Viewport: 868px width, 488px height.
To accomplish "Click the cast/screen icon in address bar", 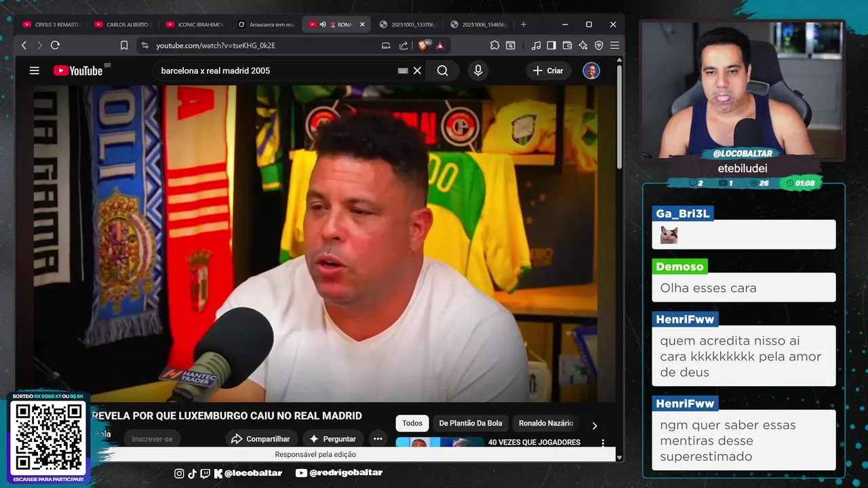I will pos(386,45).
